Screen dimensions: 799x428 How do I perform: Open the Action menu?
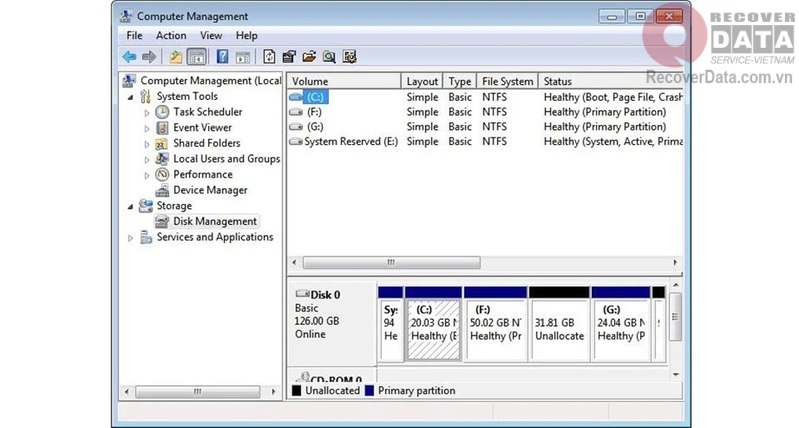click(x=171, y=36)
